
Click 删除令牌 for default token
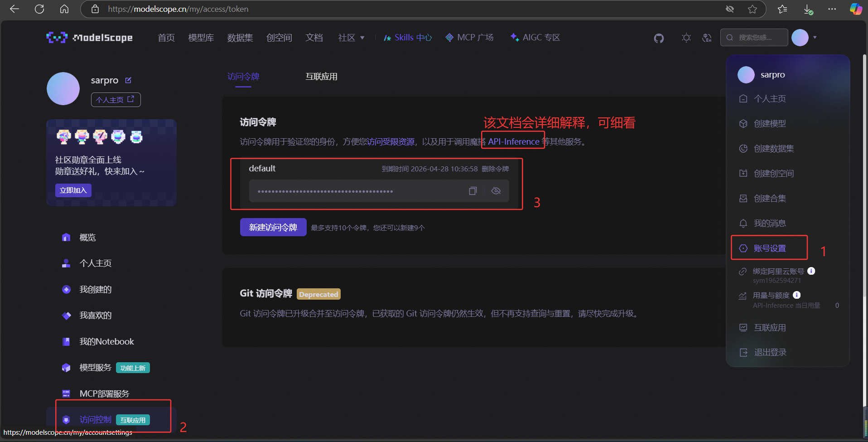[x=495, y=169]
